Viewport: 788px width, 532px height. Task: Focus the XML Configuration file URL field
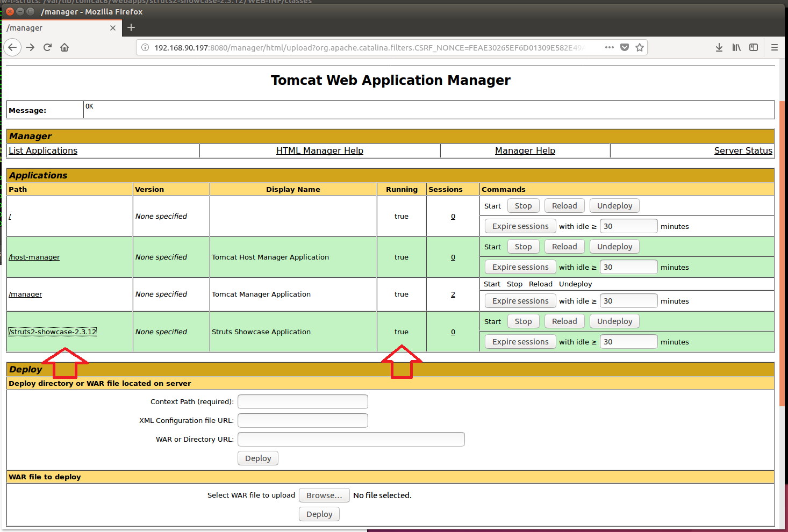(x=303, y=421)
